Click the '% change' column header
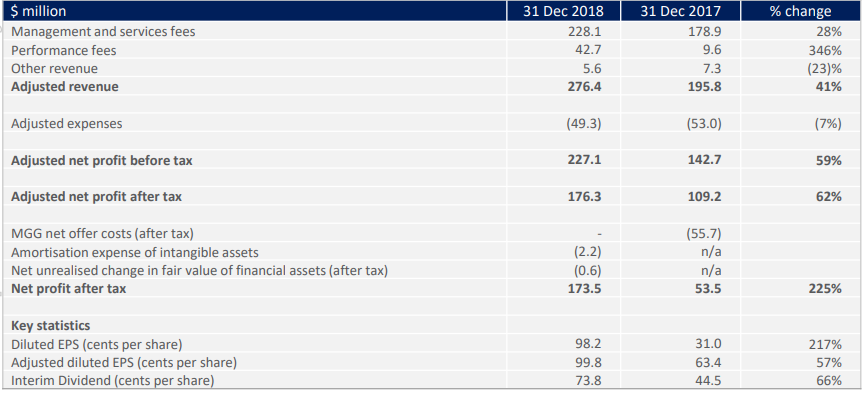This screenshot has height=395, width=868. pyautogui.click(x=800, y=11)
